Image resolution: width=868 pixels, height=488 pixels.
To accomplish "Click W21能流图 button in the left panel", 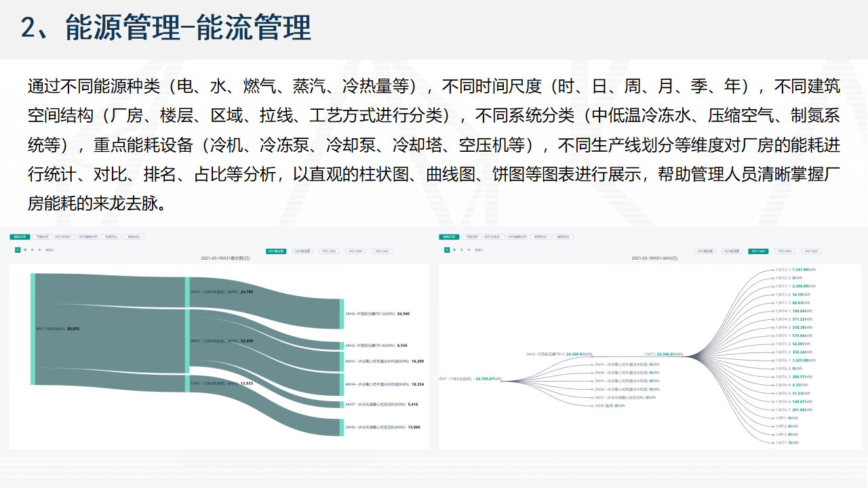I will coord(302,251).
